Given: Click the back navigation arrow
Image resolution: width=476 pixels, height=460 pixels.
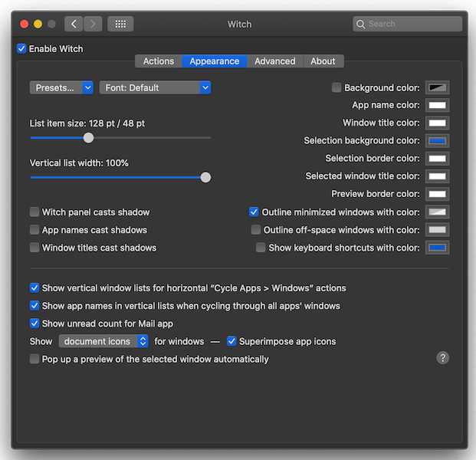Looking at the screenshot, I should tap(74, 24).
